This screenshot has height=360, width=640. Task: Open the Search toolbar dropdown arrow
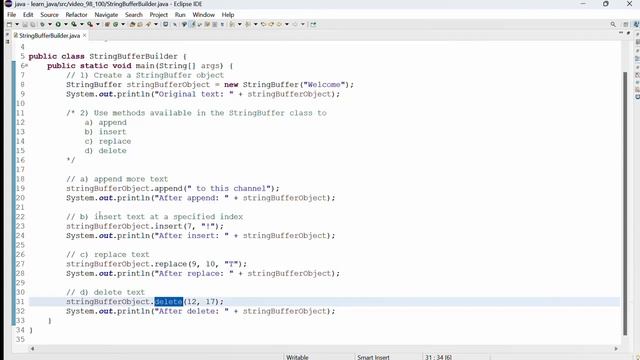[x=156, y=24]
